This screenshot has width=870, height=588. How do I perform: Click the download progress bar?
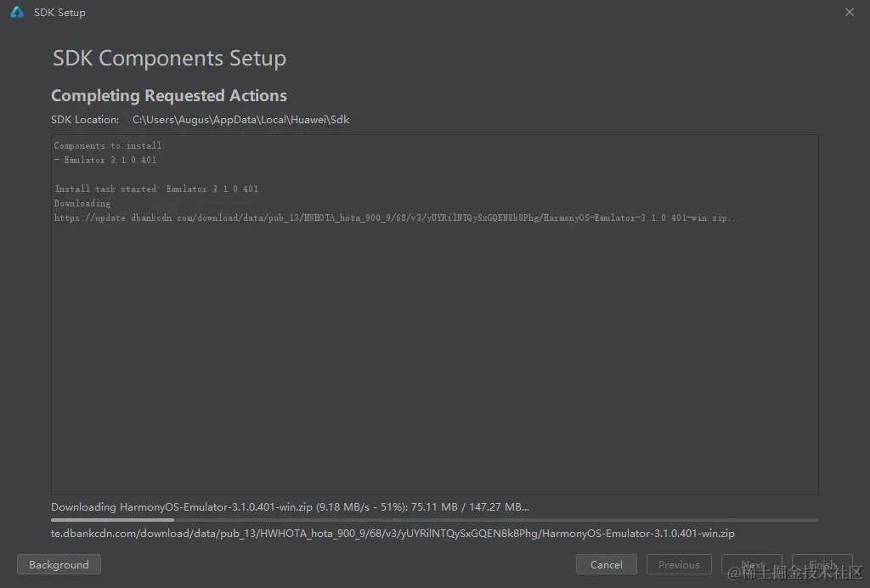click(434, 520)
